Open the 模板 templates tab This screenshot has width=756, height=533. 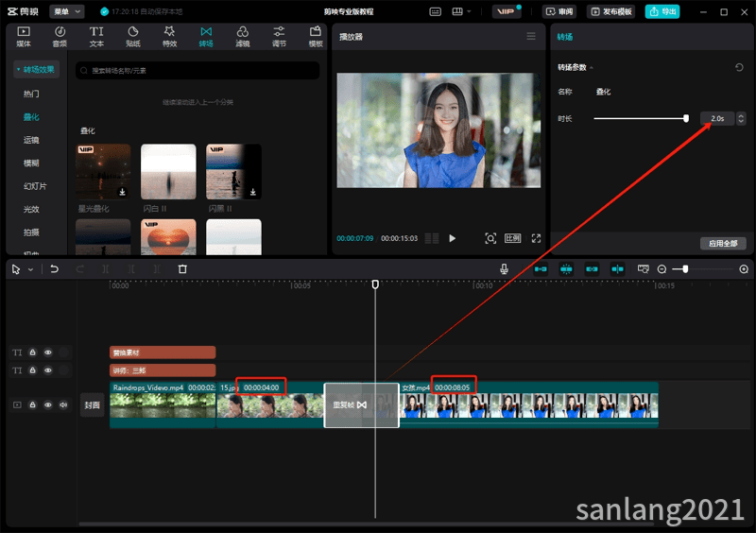(316, 37)
